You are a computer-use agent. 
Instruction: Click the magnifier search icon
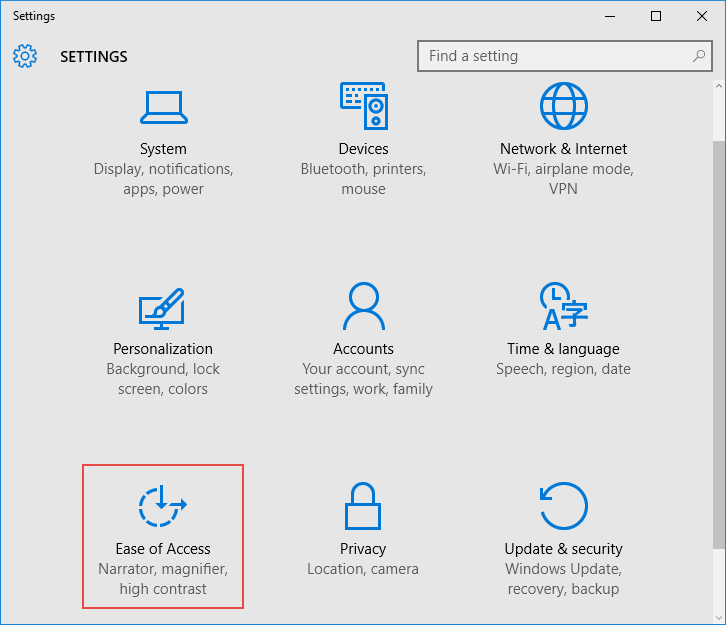699,56
